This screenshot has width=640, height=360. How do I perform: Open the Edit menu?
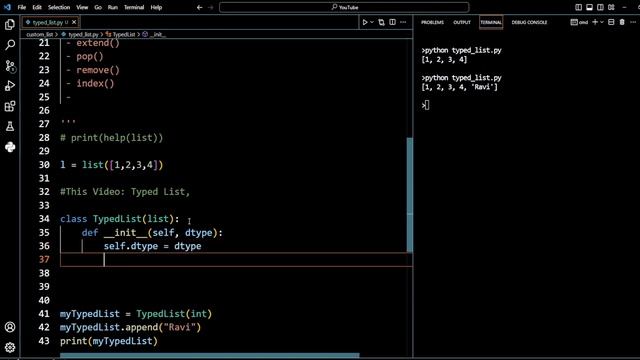click(x=37, y=7)
